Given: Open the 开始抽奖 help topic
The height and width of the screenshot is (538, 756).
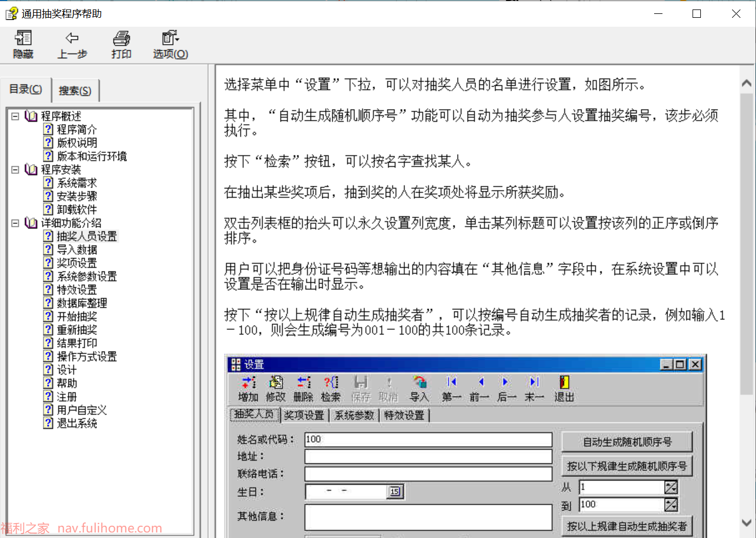Looking at the screenshot, I should click(x=77, y=317).
